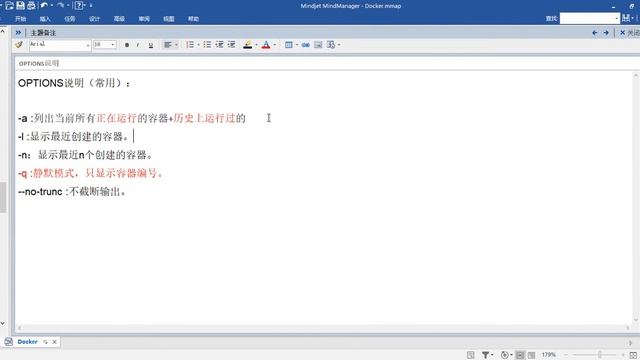Viewport: 640px width, 360px height.
Task: Increase paragraph indent
Action: pos(231,45)
